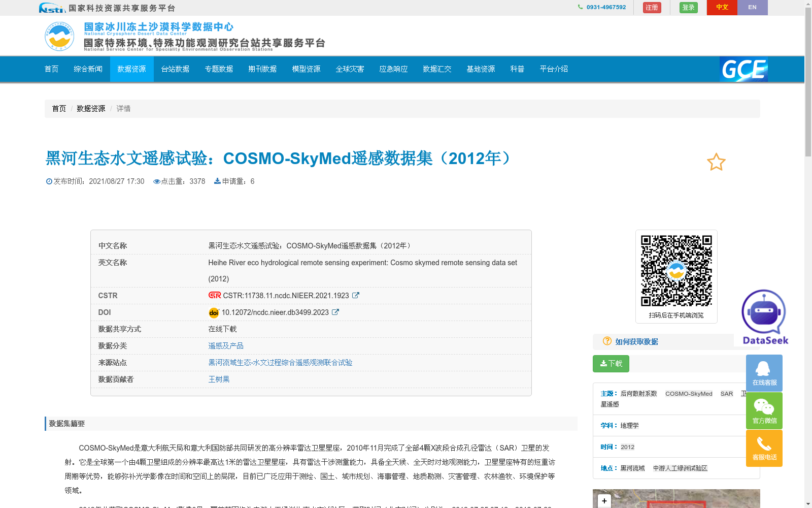The width and height of the screenshot is (812, 508).
Task: Open online customer service (在线客服)
Action: (x=764, y=373)
